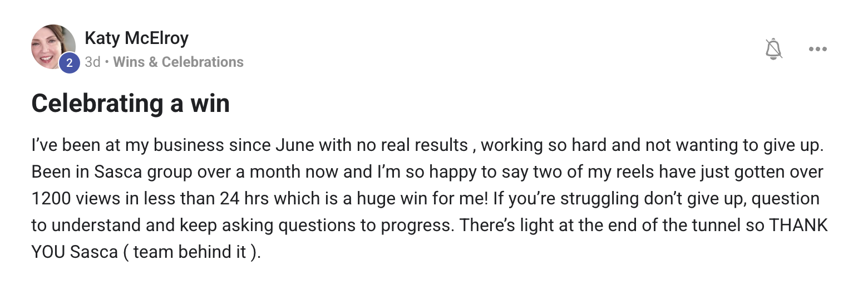This screenshot has width=868, height=284.
Task: Click the level 2 badge on avatar
Action: pyautogui.click(x=69, y=63)
